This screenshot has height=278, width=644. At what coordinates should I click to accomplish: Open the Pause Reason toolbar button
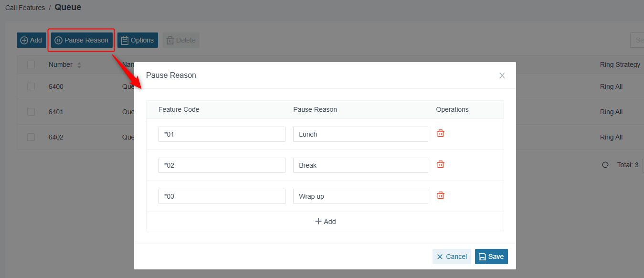[82, 40]
